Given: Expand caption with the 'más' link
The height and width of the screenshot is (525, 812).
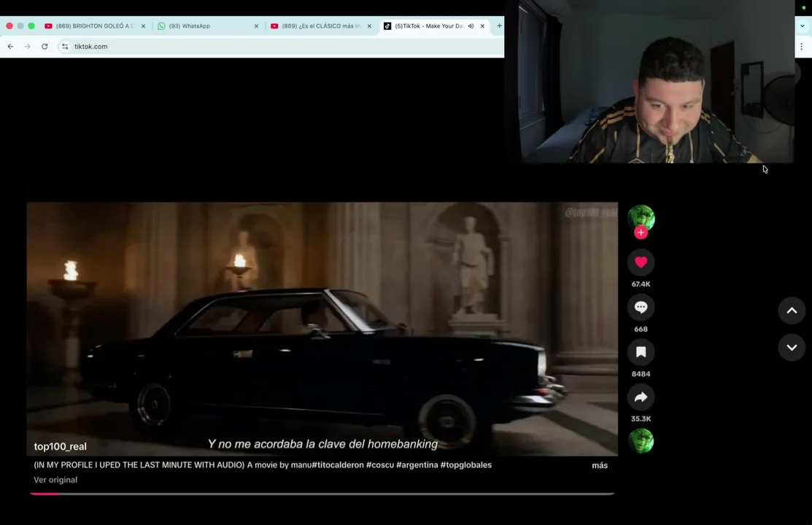Looking at the screenshot, I should 600,465.
